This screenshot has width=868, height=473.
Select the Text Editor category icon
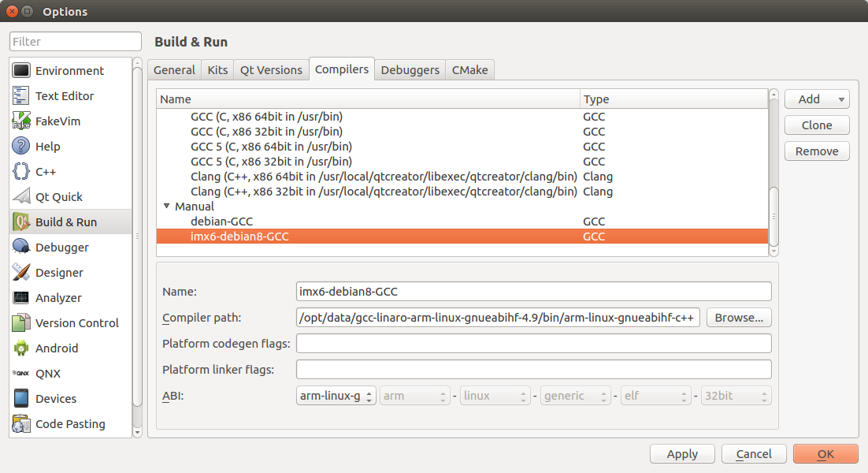click(21, 96)
